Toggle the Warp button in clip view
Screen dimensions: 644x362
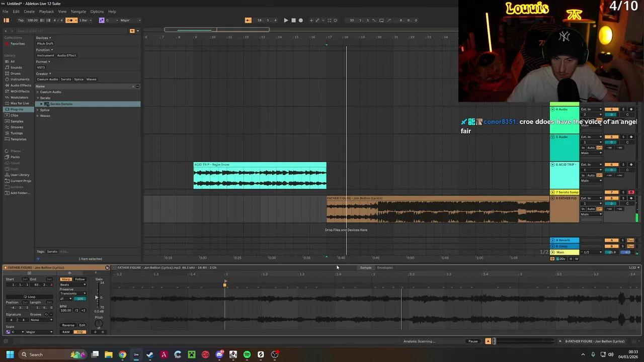click(66, 280)
